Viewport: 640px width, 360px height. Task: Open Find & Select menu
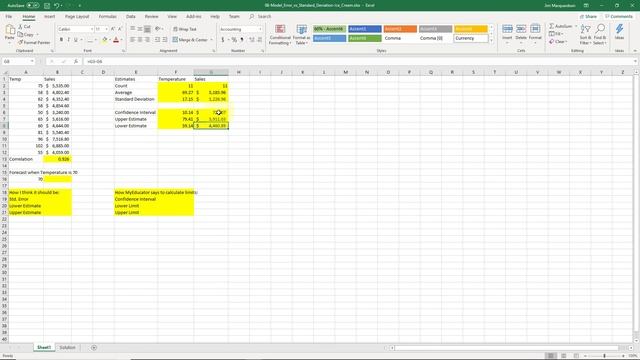600,35
